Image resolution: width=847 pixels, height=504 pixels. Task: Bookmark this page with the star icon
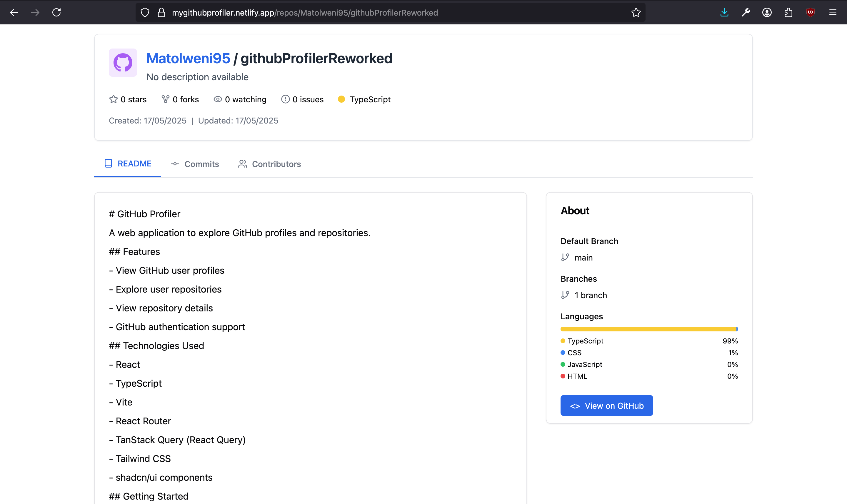(x=636, y=13)
